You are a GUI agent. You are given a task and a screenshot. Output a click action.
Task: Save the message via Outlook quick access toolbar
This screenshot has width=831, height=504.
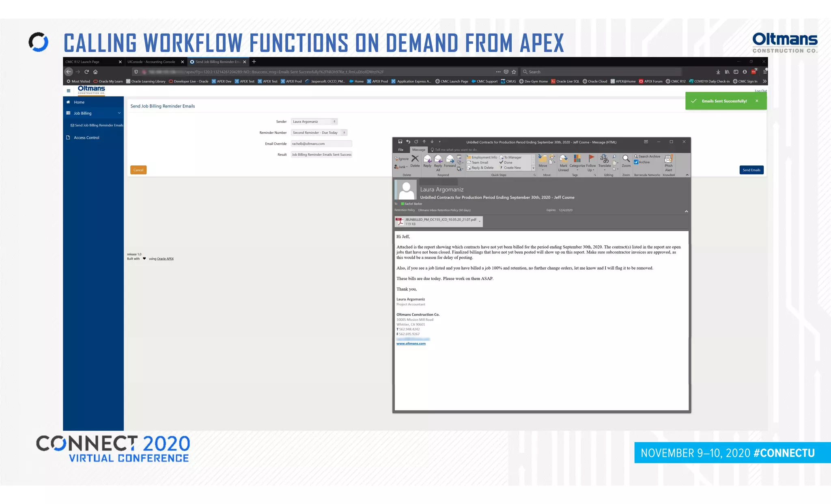tap(400, 142)
